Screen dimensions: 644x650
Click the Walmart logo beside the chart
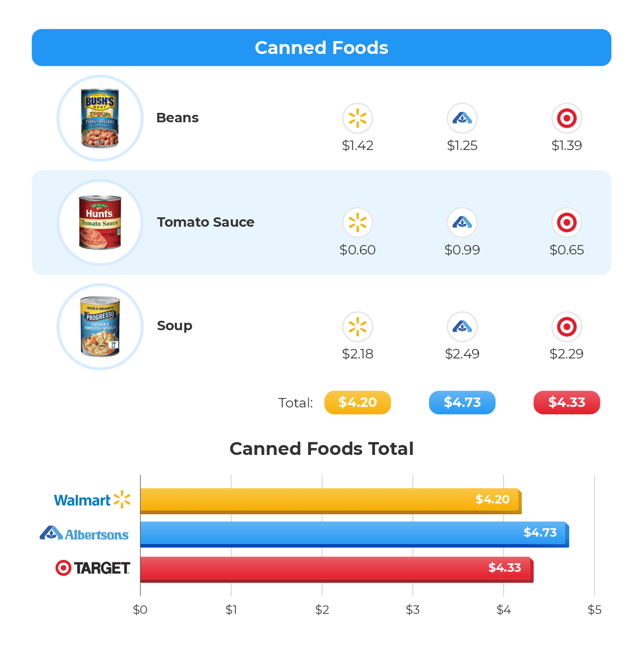click(92, 500)
